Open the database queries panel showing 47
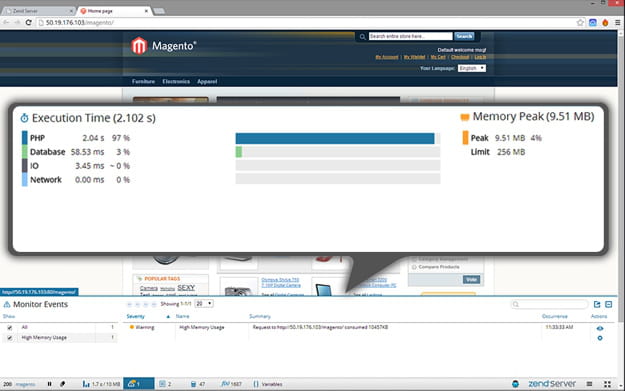The height and width of the screenshot is (391, 625). (x=198, y=384)
